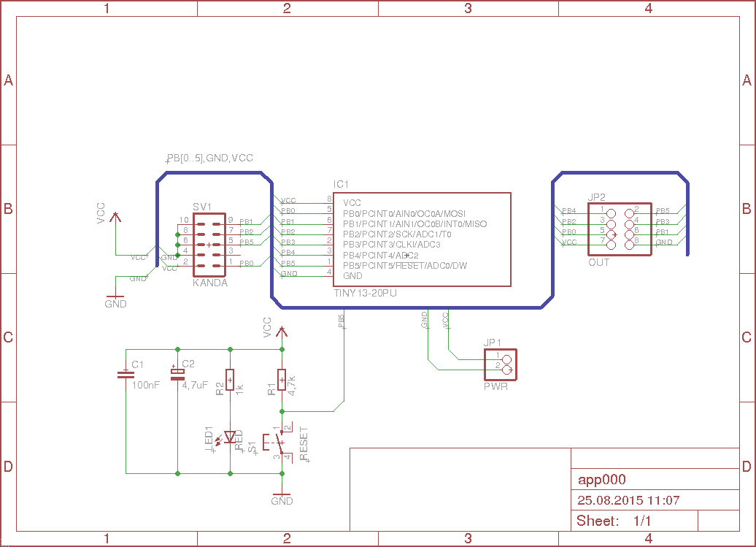Click resistor R2 1k symbol
This screenshot has width=756, height=547.
tap(231, 378)
